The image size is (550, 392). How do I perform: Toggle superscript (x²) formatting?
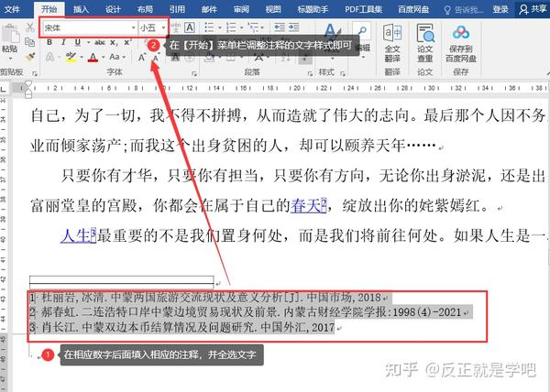pyautogui.click(x=127, y=42)
